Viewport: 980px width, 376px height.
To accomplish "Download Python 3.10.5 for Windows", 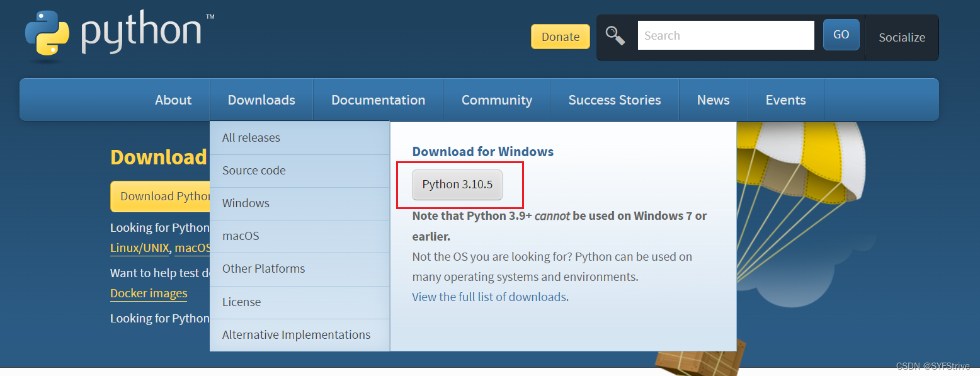I will (x=457, y=185).
